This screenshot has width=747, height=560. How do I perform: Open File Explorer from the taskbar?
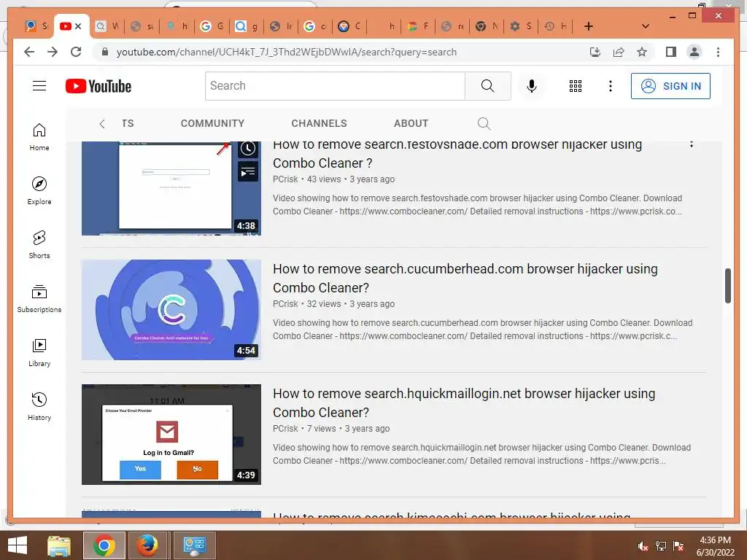[59, 545]
